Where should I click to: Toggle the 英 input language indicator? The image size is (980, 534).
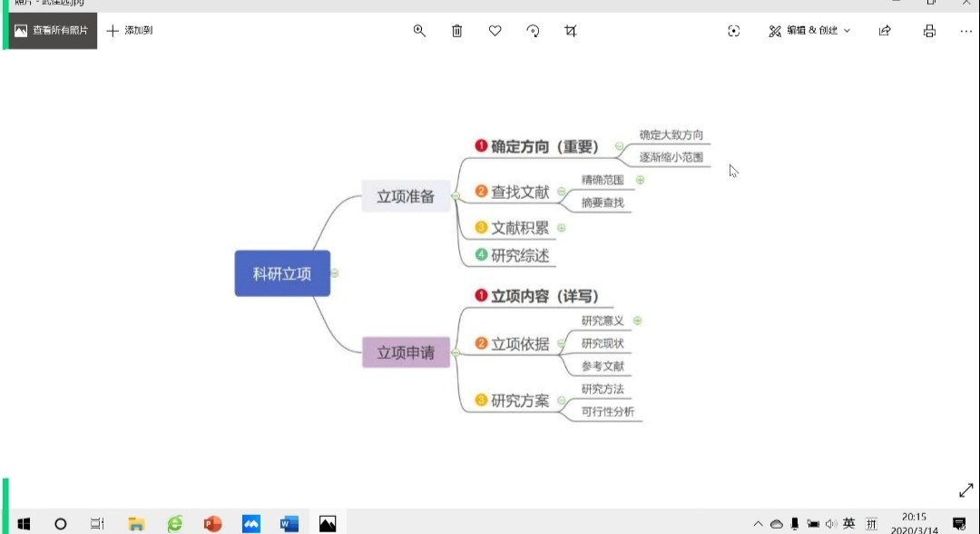(848, 523)
